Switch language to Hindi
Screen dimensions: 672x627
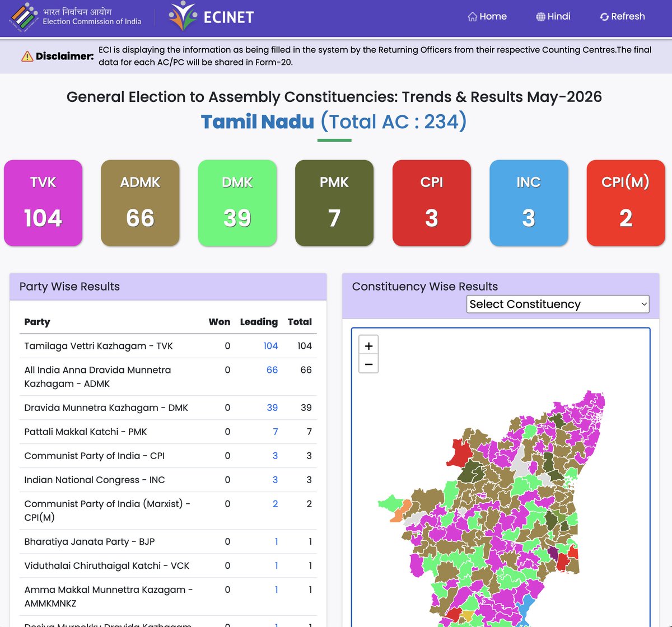pos(553,16)
